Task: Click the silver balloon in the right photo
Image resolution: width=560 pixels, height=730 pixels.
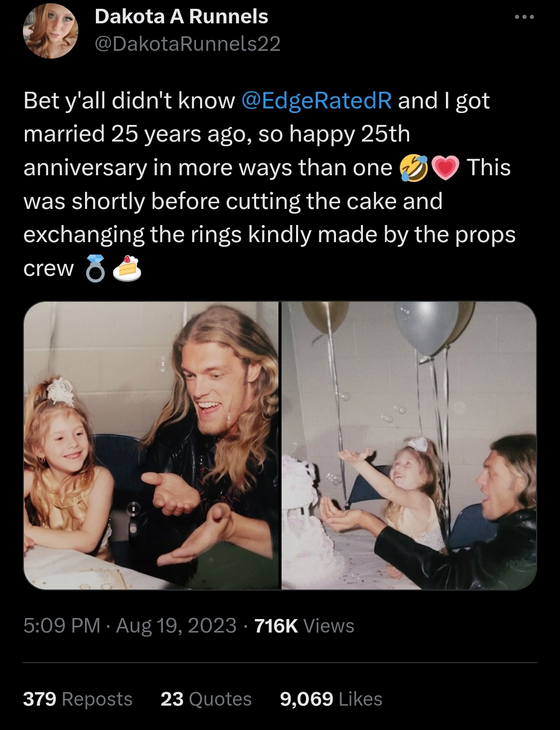Action: click(425, 327)
